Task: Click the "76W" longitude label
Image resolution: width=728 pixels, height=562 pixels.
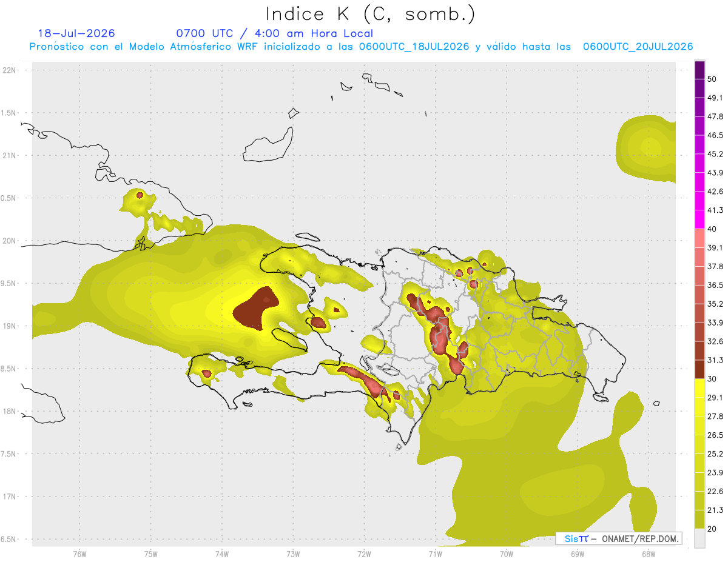Action: 79,554
